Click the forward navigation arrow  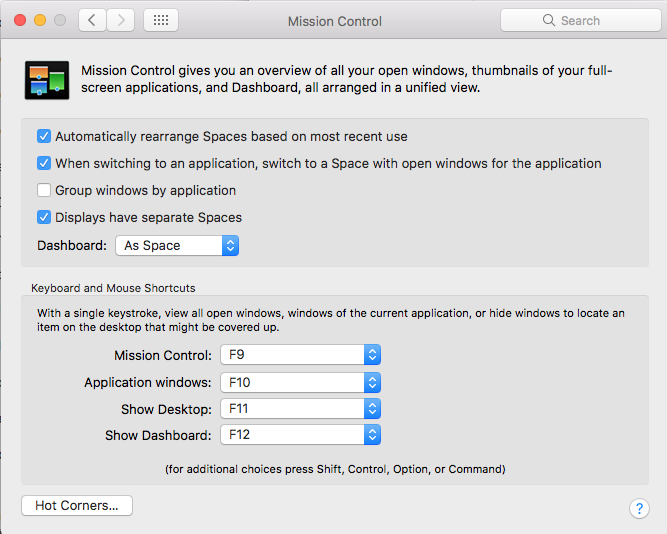tap(121, 20)
